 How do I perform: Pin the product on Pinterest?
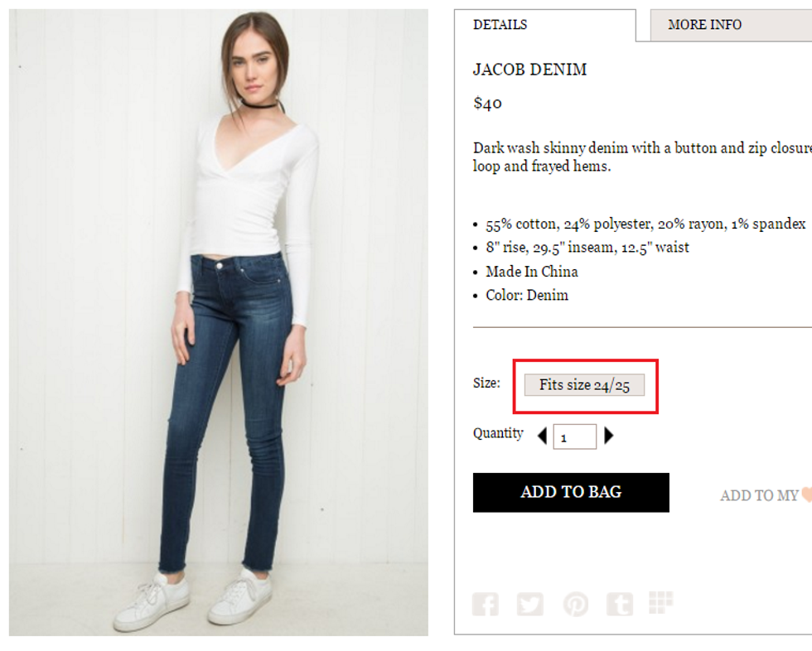pyautogui.click(x=575, y=605)
